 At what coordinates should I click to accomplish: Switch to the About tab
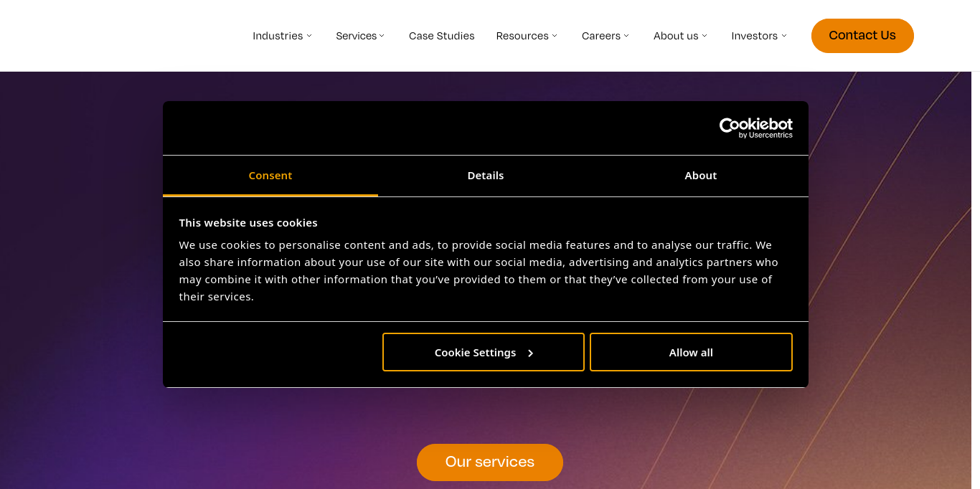[x=700, y=175]
